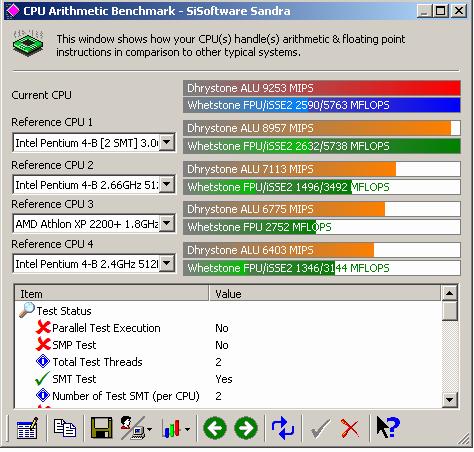The image size is (474, 452).
Task: Click Whetstone 2632/5738 MFLOPS bar
Action: pos(322,146)
